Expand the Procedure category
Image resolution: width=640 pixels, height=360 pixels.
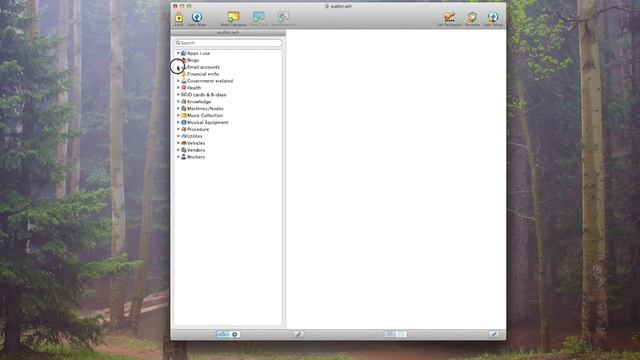[x=178, y=129]
